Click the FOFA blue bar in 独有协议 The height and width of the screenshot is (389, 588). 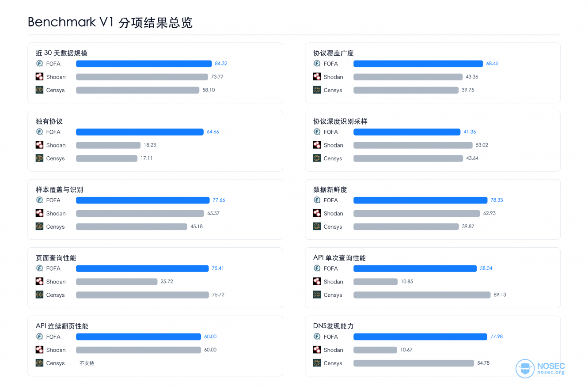(x=140, y=132)
